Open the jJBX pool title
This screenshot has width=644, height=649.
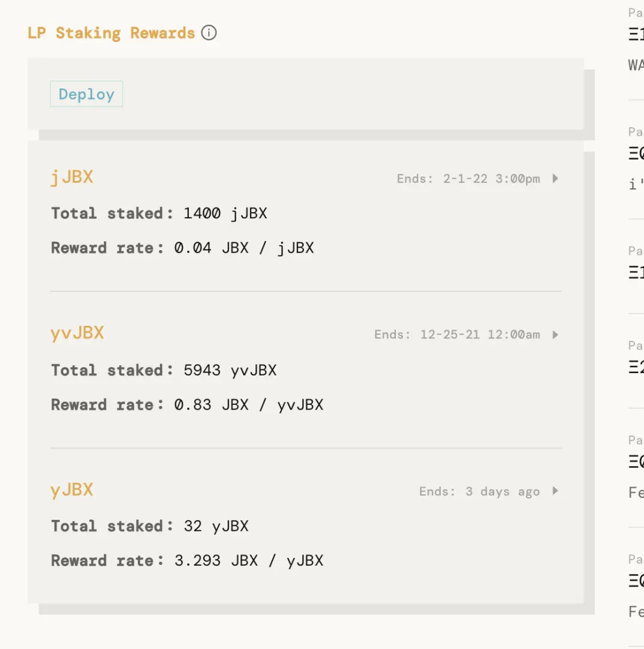coord(72,177)
